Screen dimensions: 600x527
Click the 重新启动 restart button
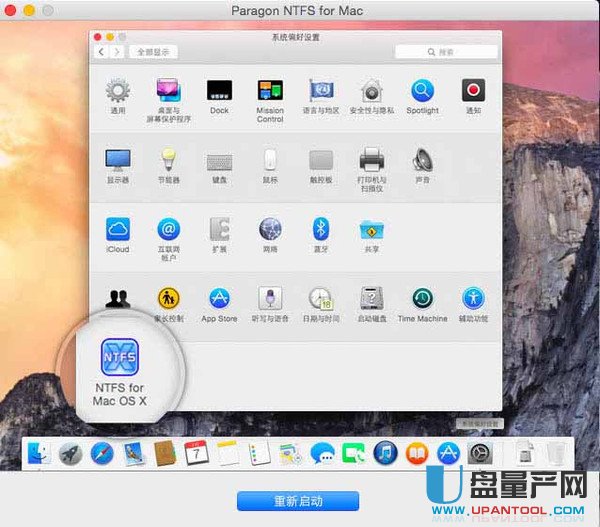(297, 500)
